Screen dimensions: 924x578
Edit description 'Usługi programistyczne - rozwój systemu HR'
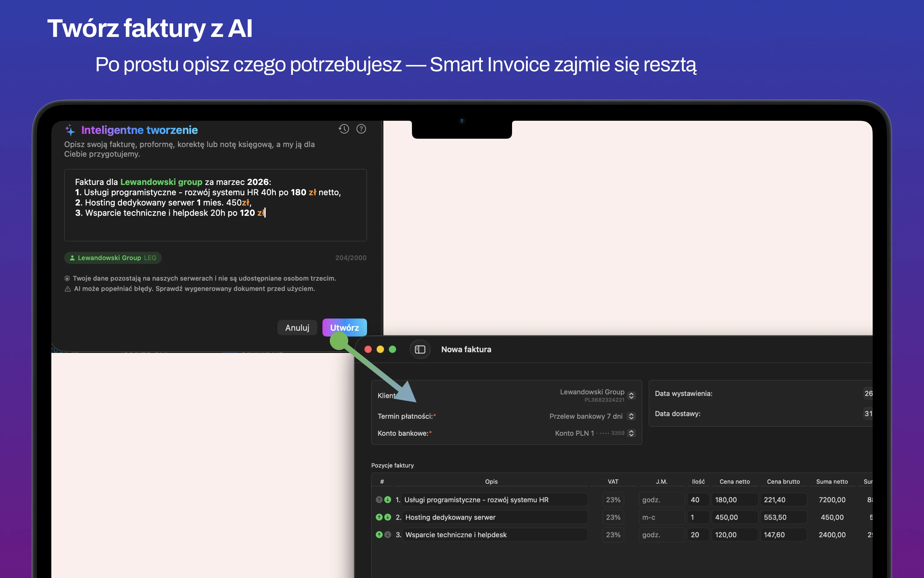494,500
